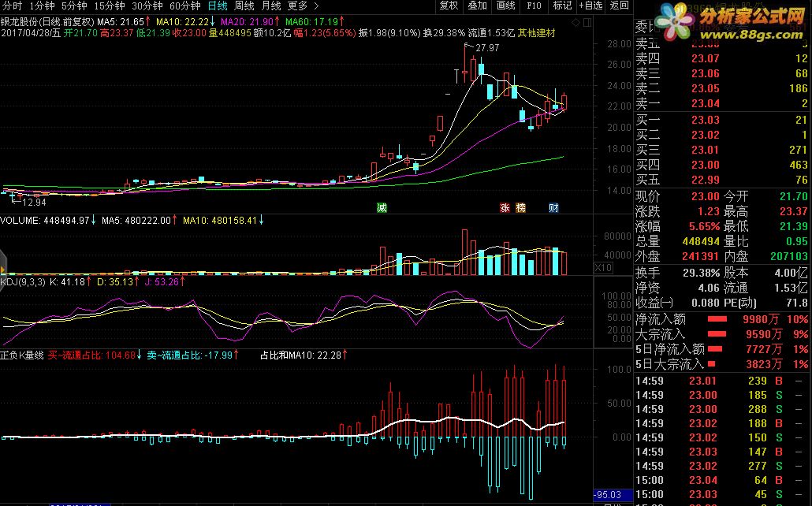Switch to the 60分钟 chart period
The image size is (812, 506).
point(185,6)
